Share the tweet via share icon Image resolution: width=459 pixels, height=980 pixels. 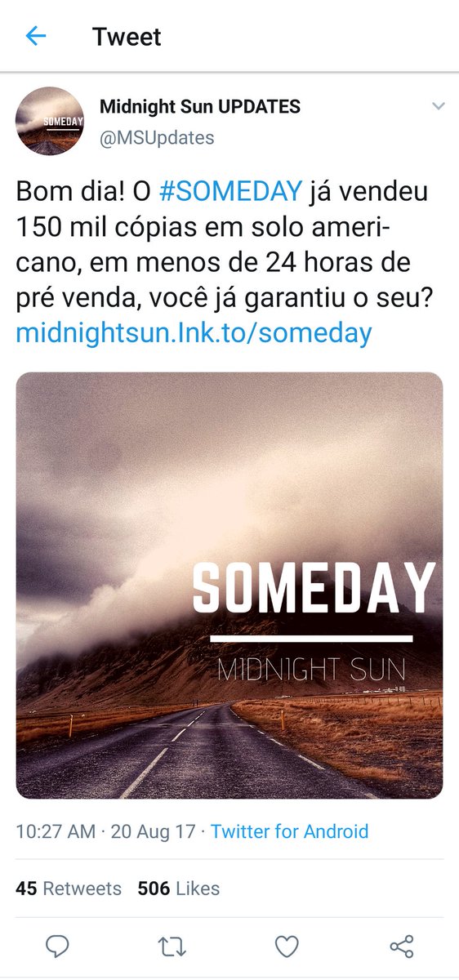(x=402, y=947)
